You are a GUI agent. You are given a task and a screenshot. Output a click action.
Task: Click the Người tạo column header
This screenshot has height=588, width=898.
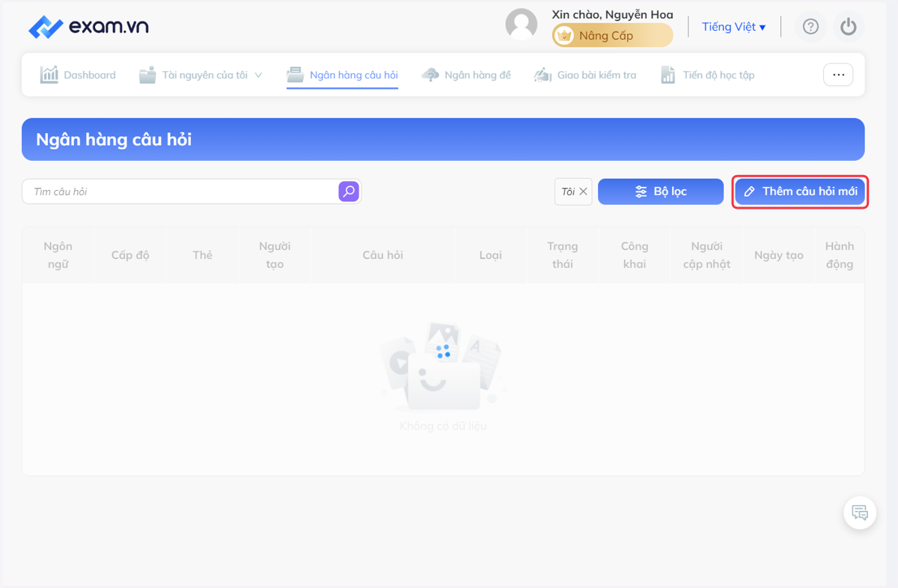coord(275,255)
